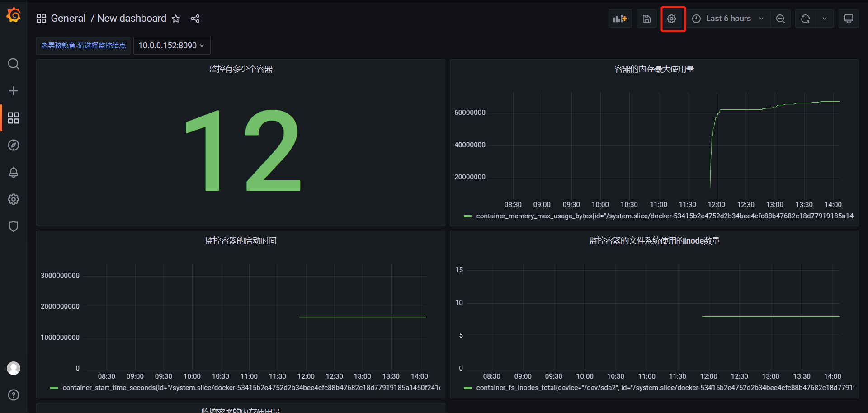The image size is (868, 413).
Task: Open the Server Admin shield icon
Action: tap(14, 226)
